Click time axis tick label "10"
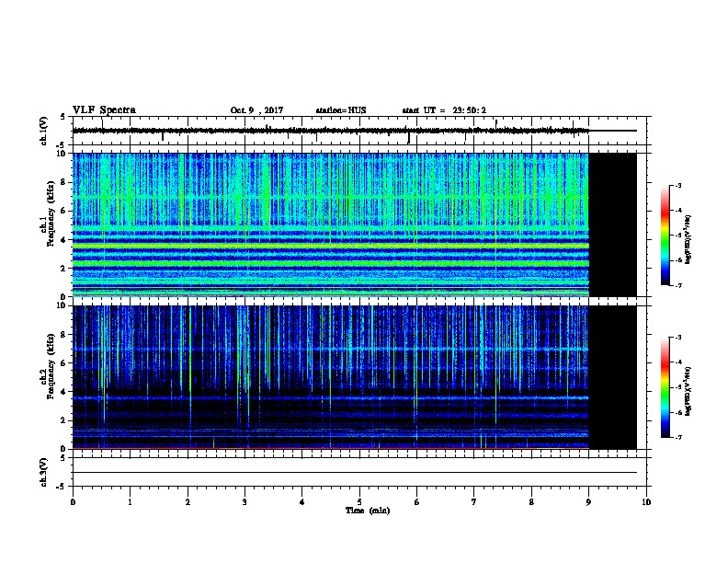 point(646,502)
